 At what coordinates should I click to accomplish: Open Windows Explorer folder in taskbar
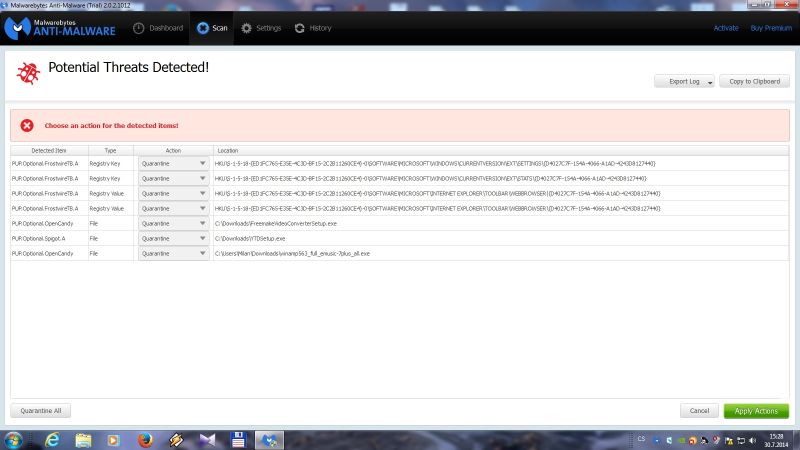tap(83, 439)
